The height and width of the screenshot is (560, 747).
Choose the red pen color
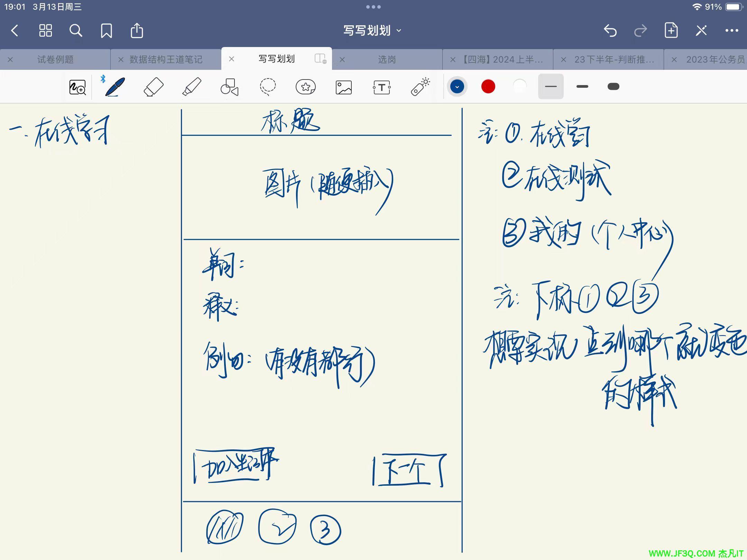click(x=488, y=86)
